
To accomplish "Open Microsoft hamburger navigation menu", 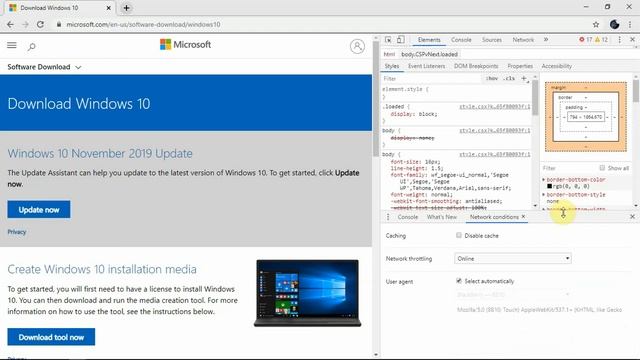I will (12, 45).
